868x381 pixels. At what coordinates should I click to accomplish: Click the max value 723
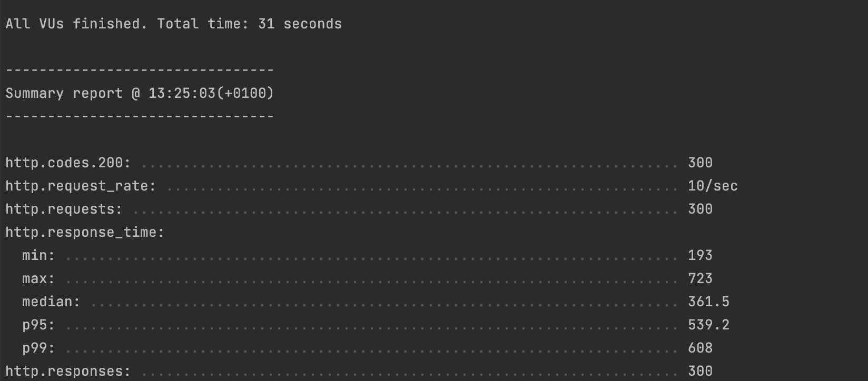(700, 278)
